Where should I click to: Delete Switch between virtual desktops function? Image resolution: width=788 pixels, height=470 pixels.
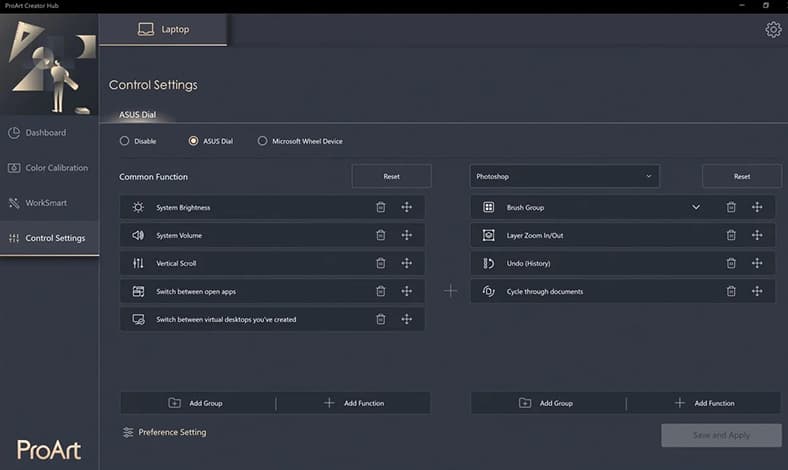pyautogui.click(x=380, y=319)
